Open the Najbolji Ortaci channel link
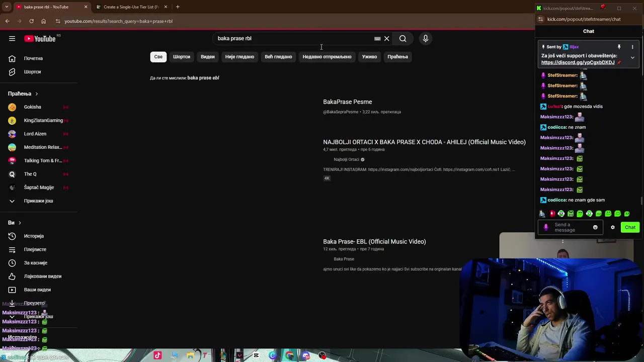The height and width of the screenshot is (362, 644). (x=347, y=159)
